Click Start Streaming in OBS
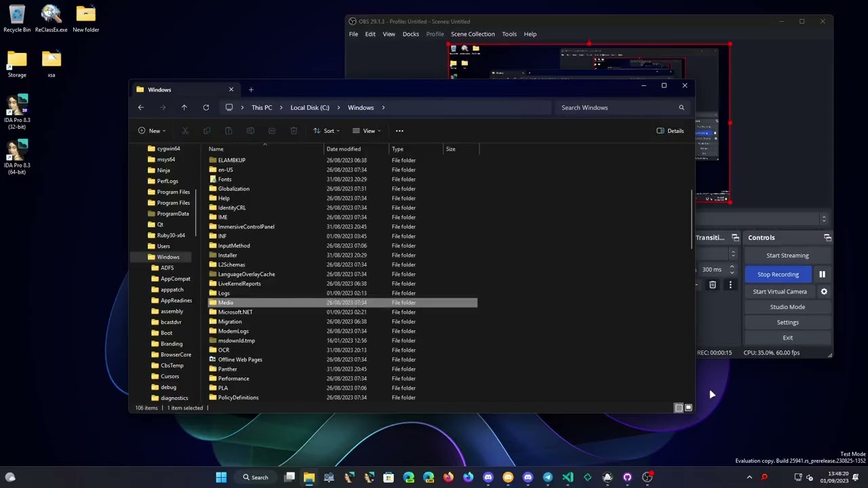 coord(787,256)
